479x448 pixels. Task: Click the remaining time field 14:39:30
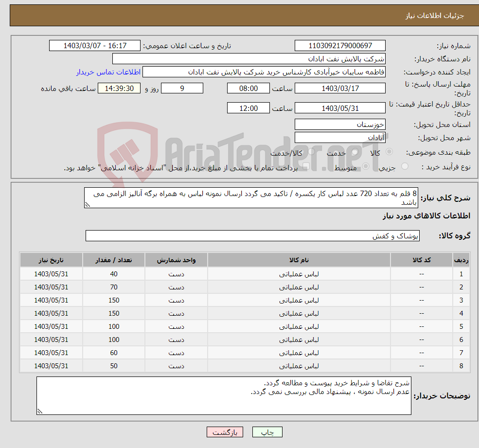coord(119,89)
